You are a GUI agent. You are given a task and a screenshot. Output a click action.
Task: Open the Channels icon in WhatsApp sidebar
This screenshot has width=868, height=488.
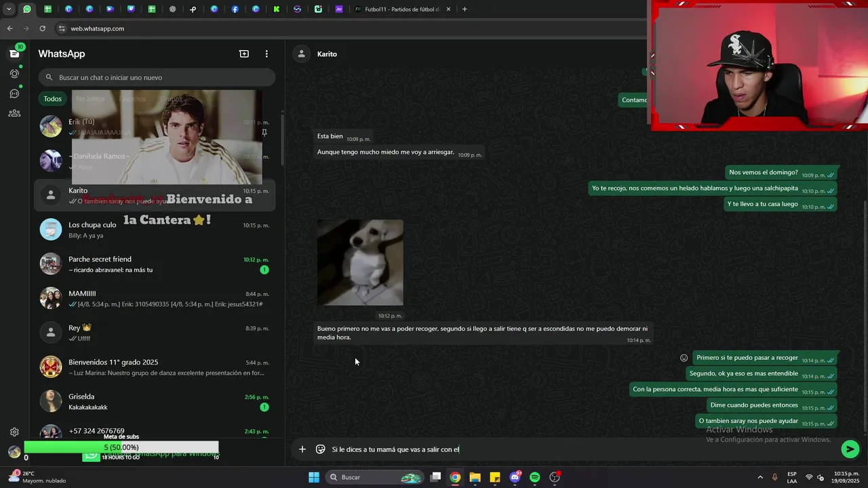tap(14, 94)
